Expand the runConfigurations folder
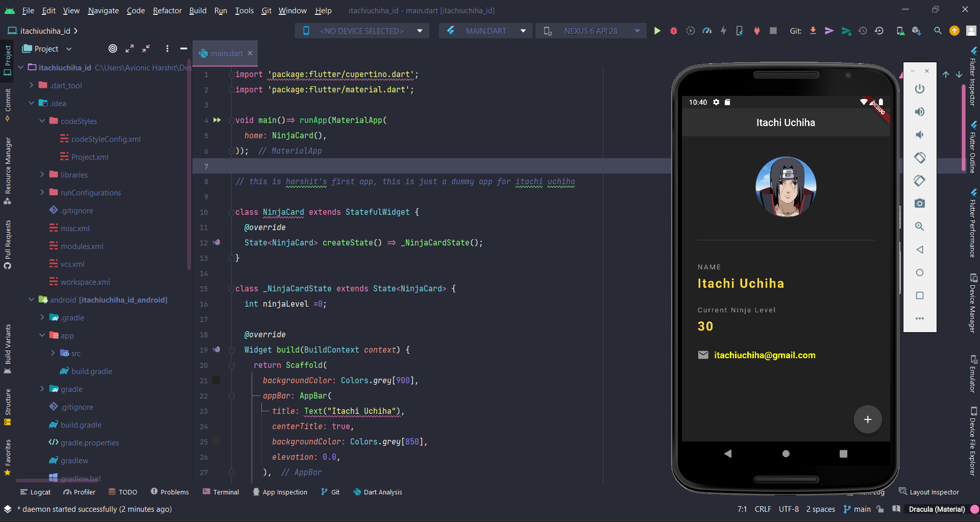Viewport: 980px width, 522px height. pos(42,192)
